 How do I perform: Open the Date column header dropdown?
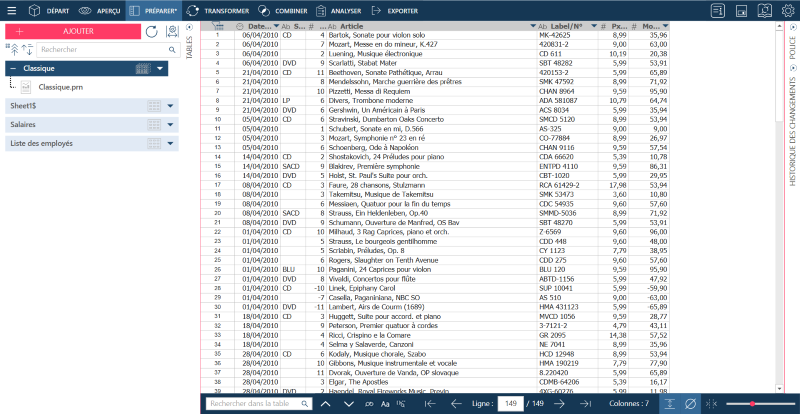[277, 26]
